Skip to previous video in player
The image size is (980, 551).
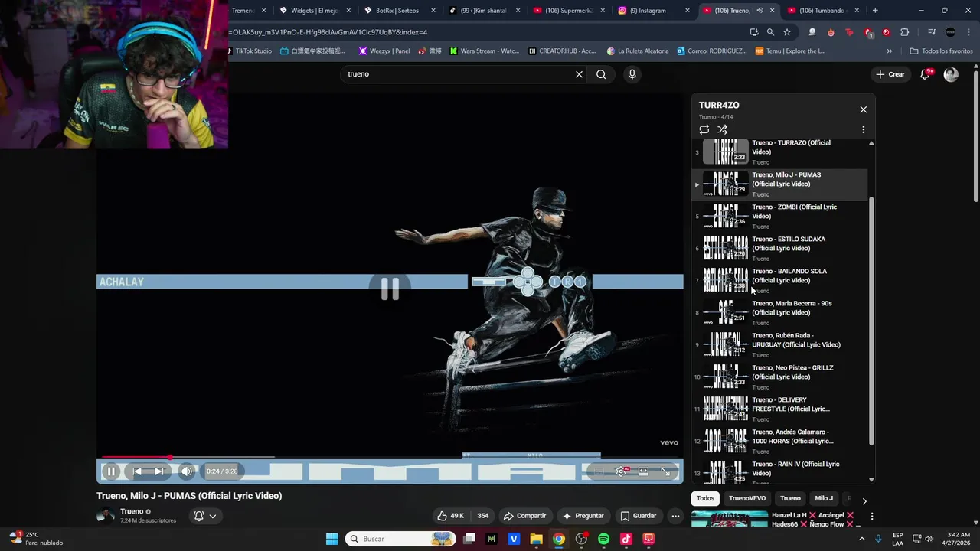tap(137, 471)
